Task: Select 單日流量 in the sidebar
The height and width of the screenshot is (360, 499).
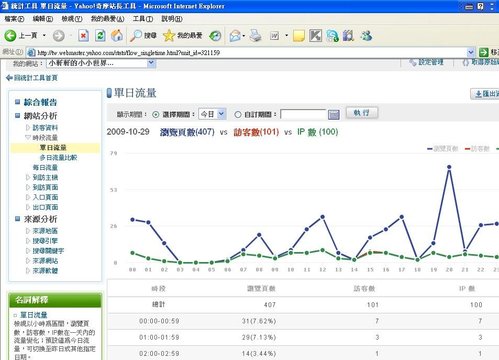Action: click(x=53, y=147)
